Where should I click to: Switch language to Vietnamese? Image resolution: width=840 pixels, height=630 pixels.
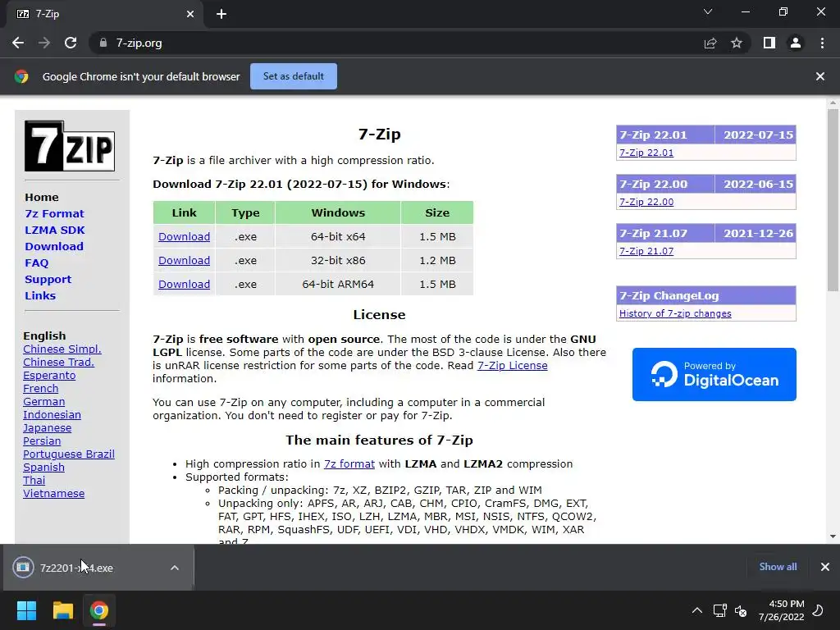tap(53, 493)
